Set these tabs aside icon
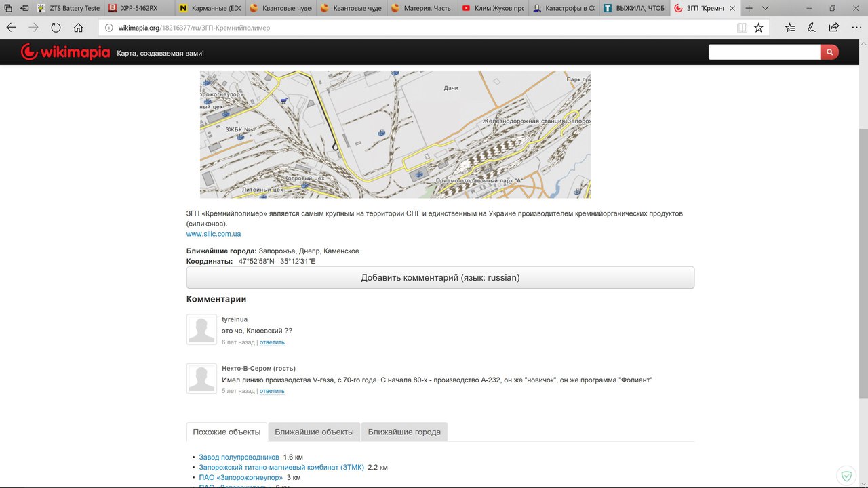This screenshot has width=868, height=488. (x=24, y=9)
